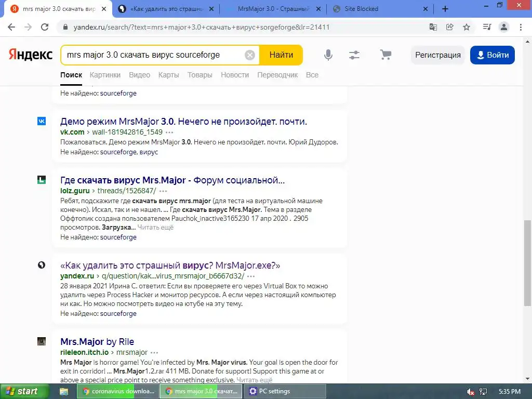The image size is (532, 399).
Task: Start voice search with the microphone icon
Action: [x=328, y=55]
